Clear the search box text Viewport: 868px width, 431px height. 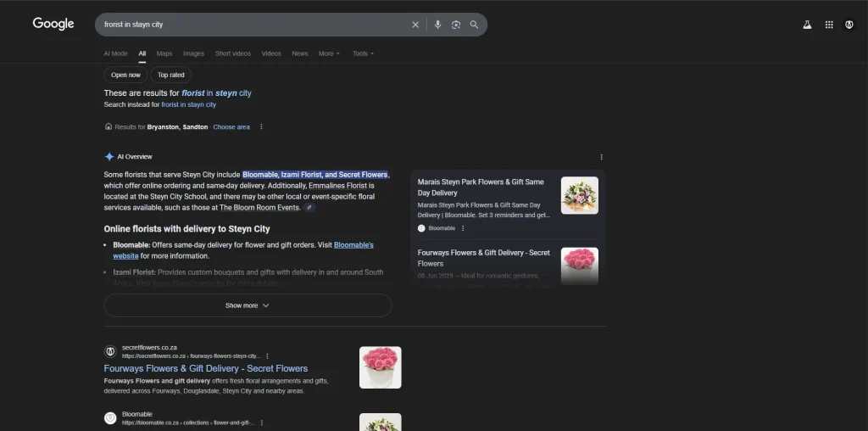click(x=415, y=25)
